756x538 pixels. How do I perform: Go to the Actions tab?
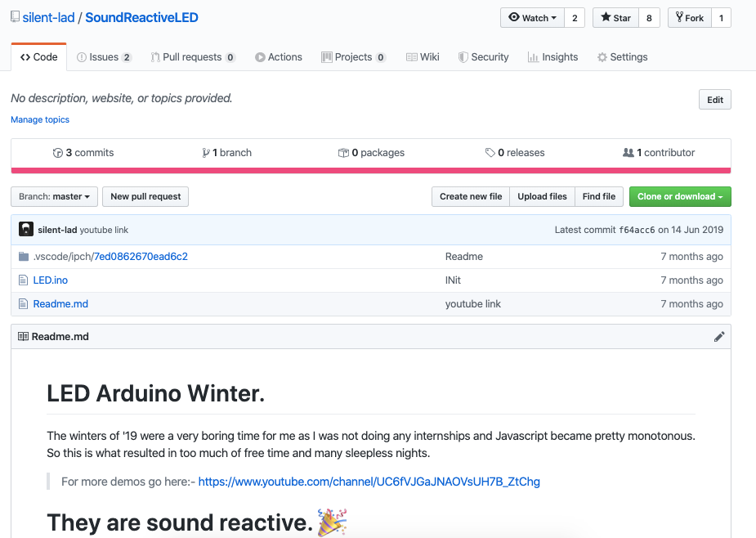coord(279,57)
